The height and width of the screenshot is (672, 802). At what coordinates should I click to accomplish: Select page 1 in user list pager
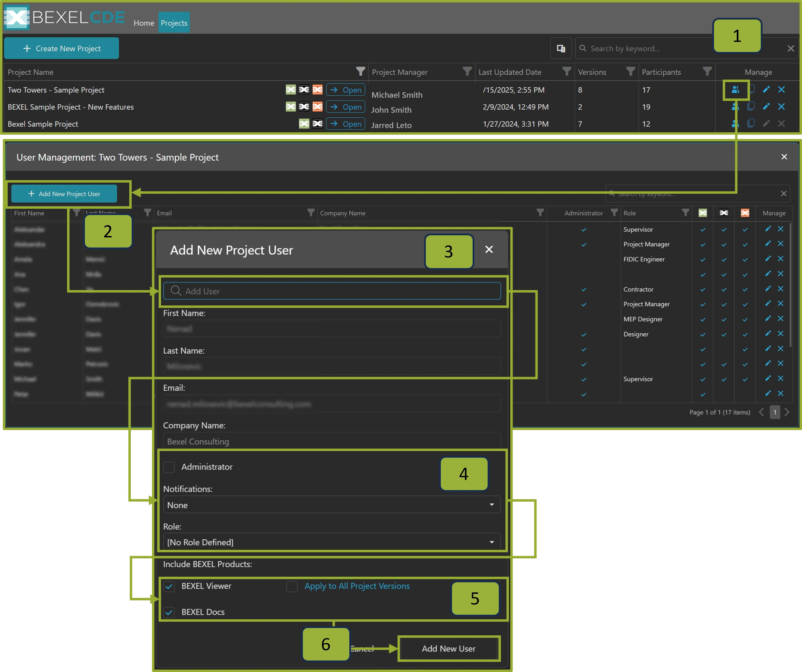pyautogui.click(x=774, y=412)
